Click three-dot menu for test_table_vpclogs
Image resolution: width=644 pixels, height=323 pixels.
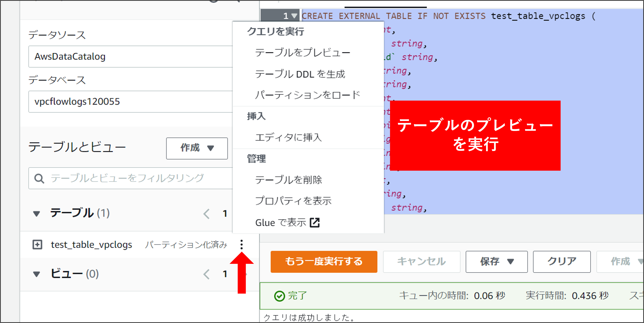(241, 244)
